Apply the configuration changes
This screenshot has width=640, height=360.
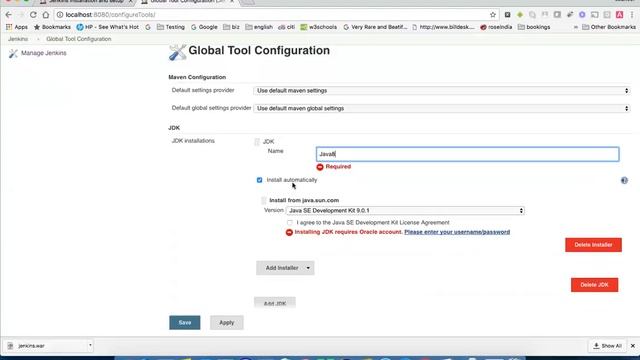[227, 322]
